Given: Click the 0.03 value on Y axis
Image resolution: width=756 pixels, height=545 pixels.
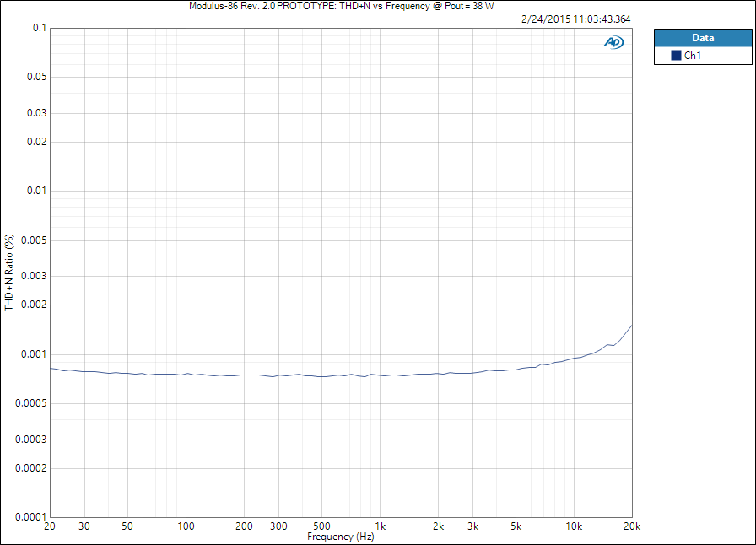Looking at the screenshot, I should tap(36, 113).
